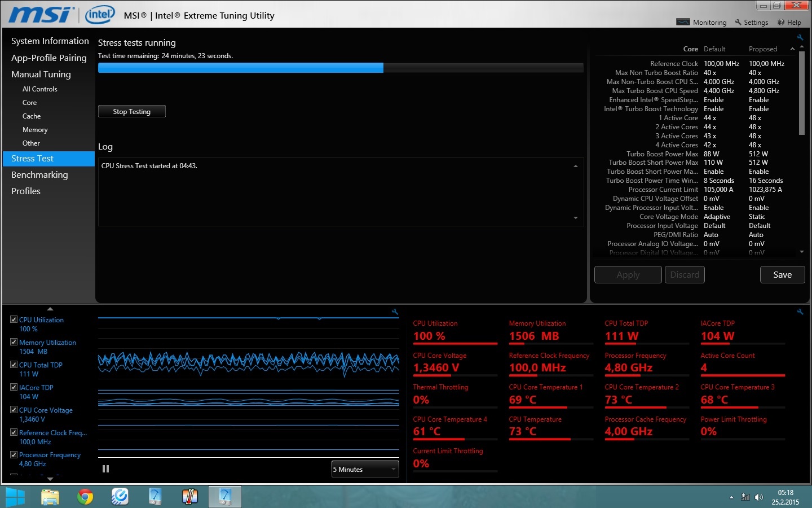The height and width of the screenshot is (508, 812).
Task: Click the Discard button
Action: coord(685,275)
